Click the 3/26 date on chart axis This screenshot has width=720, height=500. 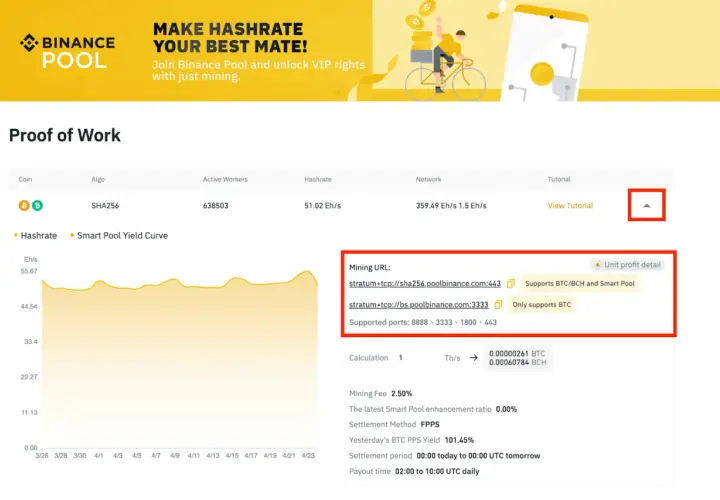[42, 455]
